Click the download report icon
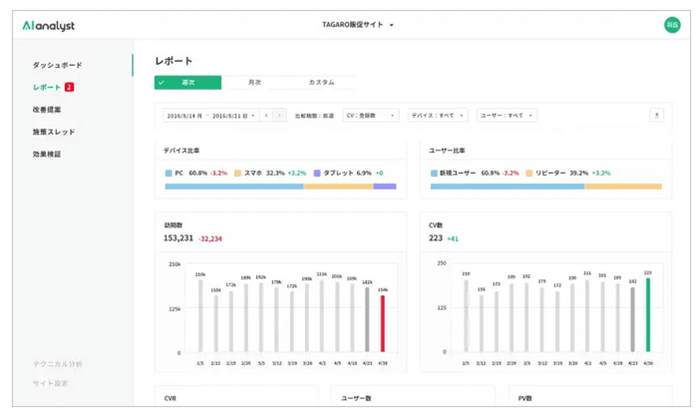Viewport: 700px width, 418px height. (656, 115)
